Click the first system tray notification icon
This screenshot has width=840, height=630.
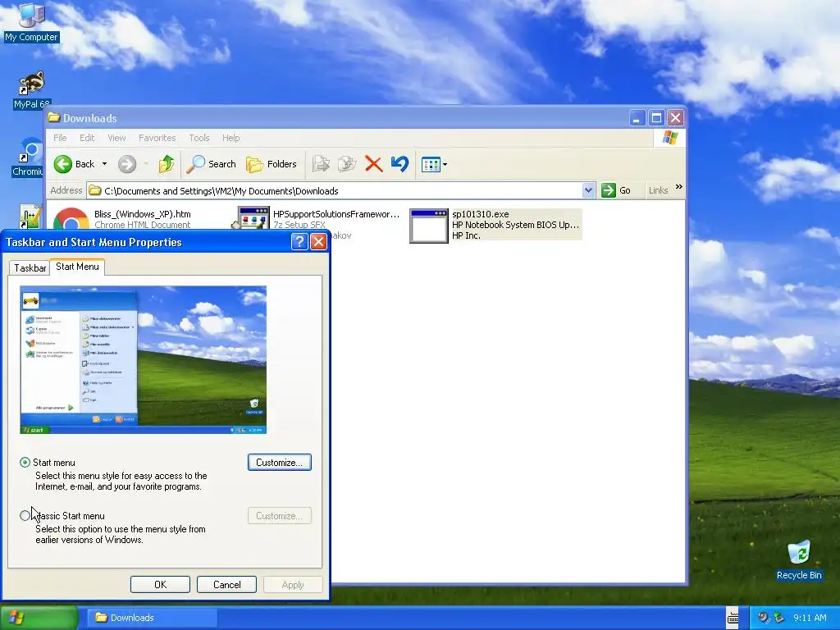762,618
